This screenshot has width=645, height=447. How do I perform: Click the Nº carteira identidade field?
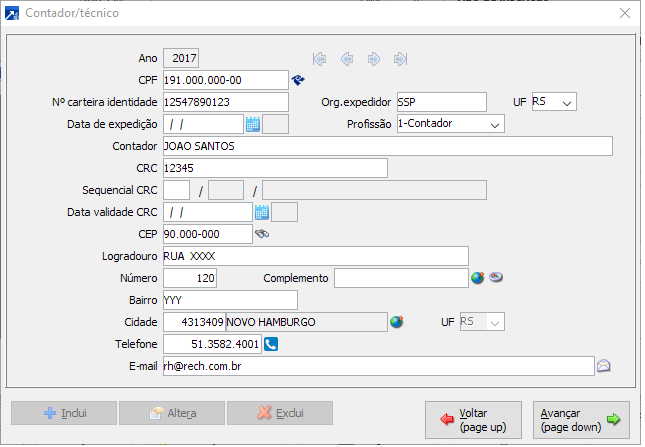[x=226, y=102]
